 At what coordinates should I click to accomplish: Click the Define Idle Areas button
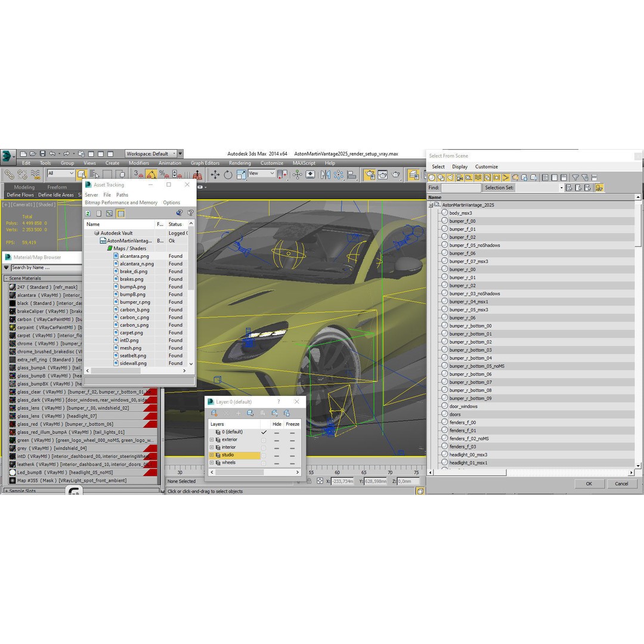(x=56, y=195)
